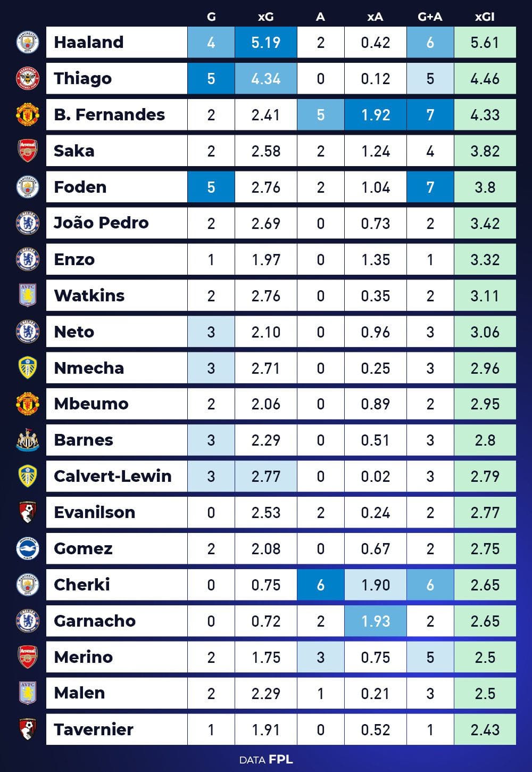532x772 pixels.
Task: Click Cherki's highlighted 6 assists cell
Action: [320, 585]
